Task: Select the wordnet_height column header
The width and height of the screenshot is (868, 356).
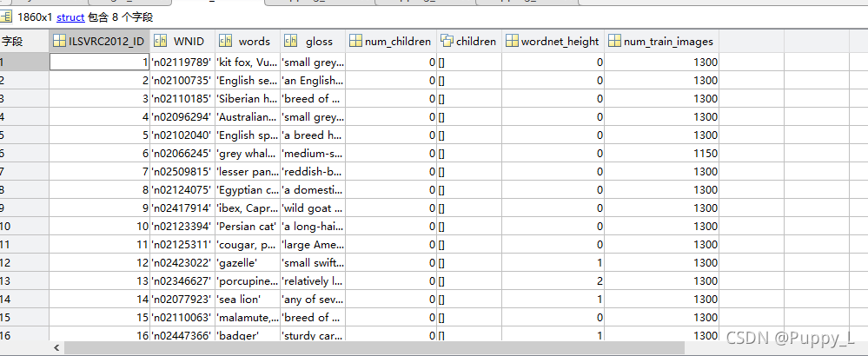Action: click(553, 41)
